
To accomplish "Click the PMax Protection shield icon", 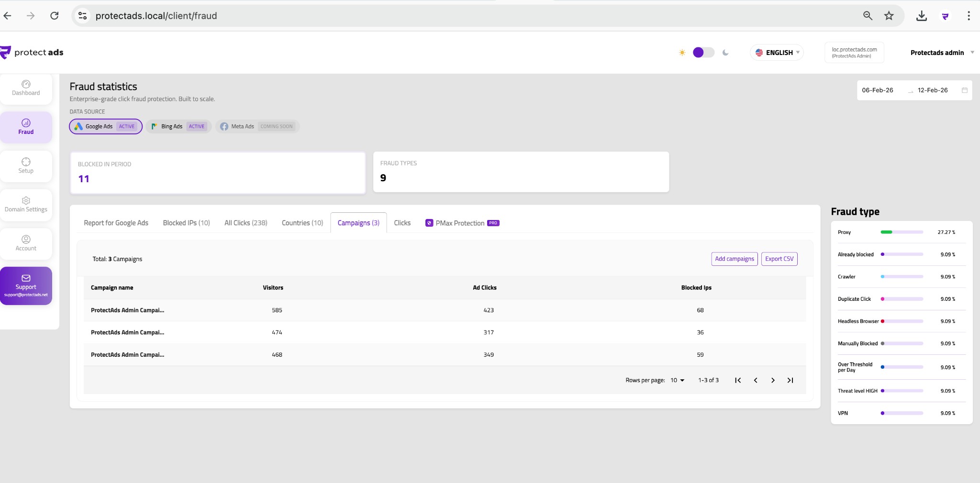I will tap(429, 223).
